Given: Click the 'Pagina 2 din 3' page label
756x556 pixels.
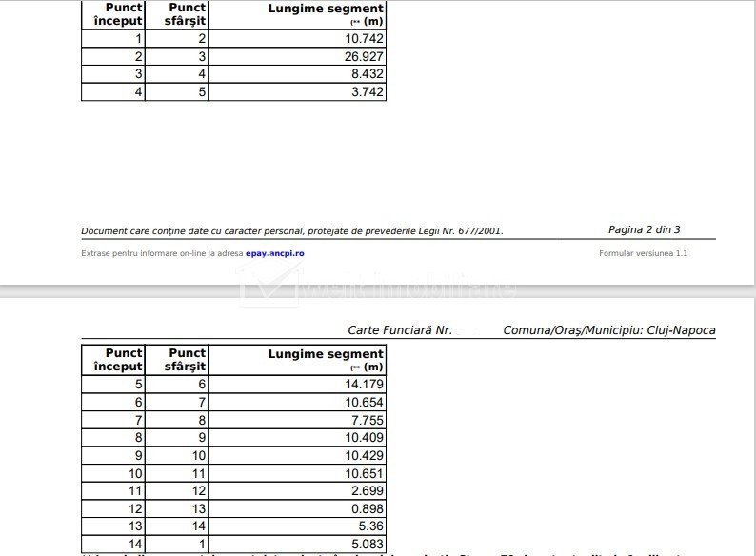Looking at the screenshot, I should (644, 229).
